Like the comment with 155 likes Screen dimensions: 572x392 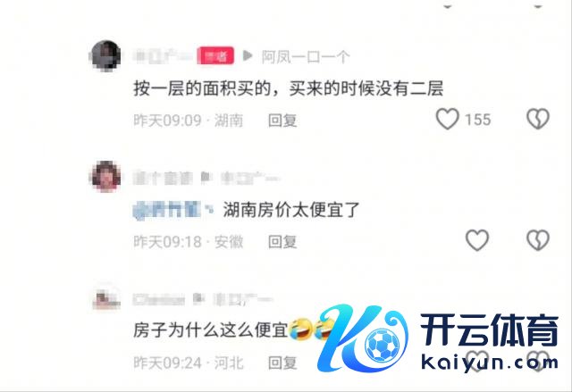(x=447, y=119)
